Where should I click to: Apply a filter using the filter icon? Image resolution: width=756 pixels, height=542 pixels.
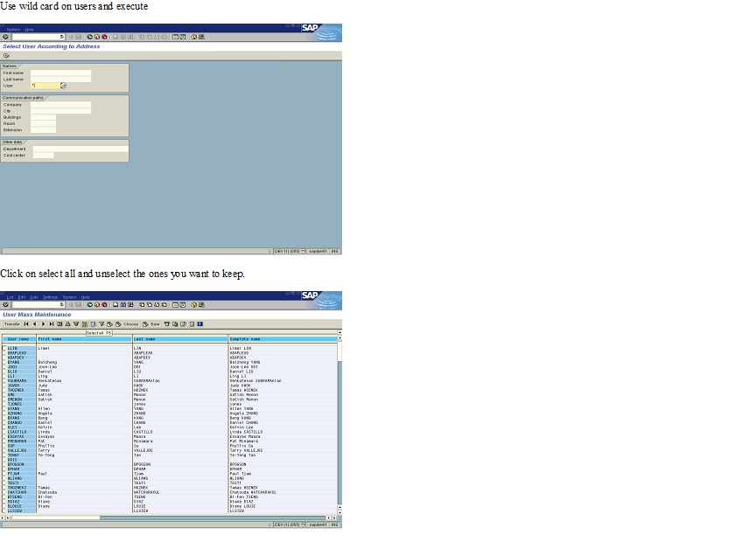pos(102,323)
